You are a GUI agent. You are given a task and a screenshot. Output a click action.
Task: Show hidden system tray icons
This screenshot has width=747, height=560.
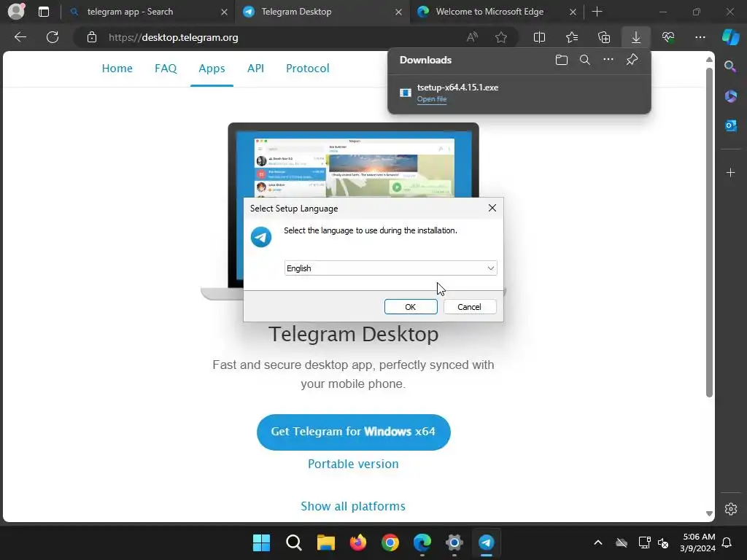598,542
